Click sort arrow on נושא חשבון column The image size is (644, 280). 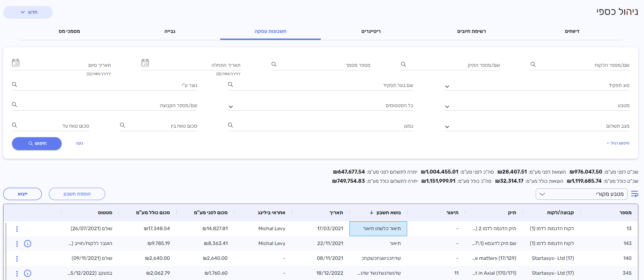tap(371, 212)
